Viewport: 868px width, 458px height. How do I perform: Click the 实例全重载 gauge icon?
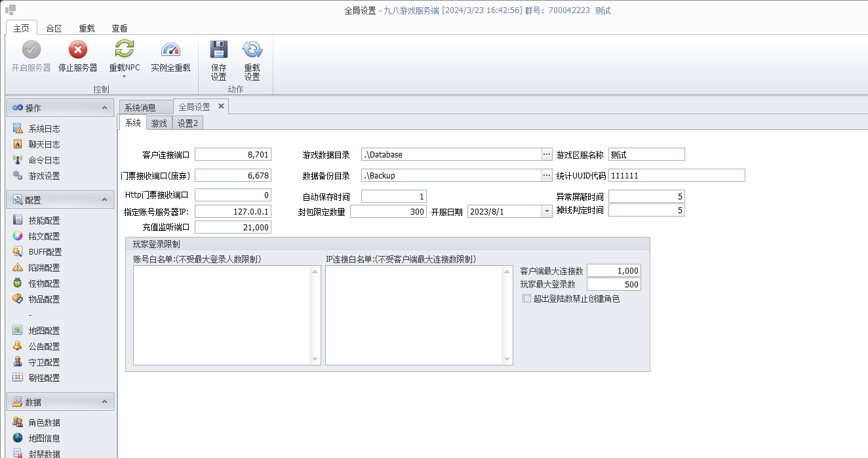click(x=170, y=50)
